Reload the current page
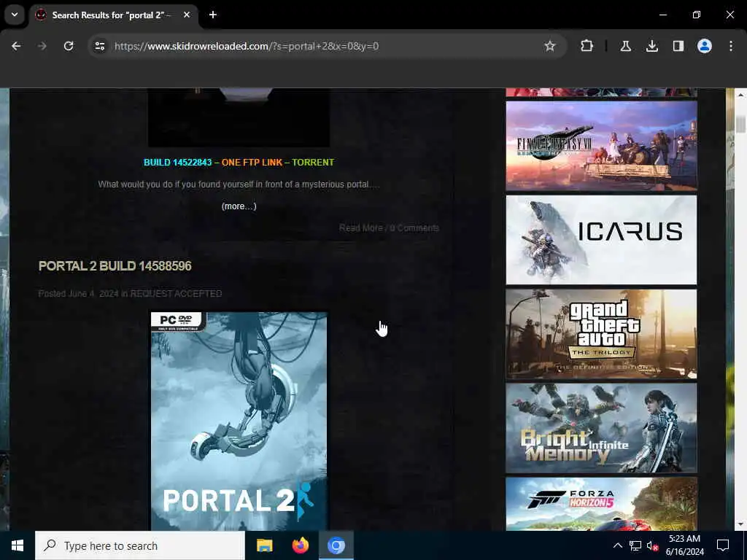The height and width of the screenshot is (560, 747). pyautogui.click(x=69, y=46)
